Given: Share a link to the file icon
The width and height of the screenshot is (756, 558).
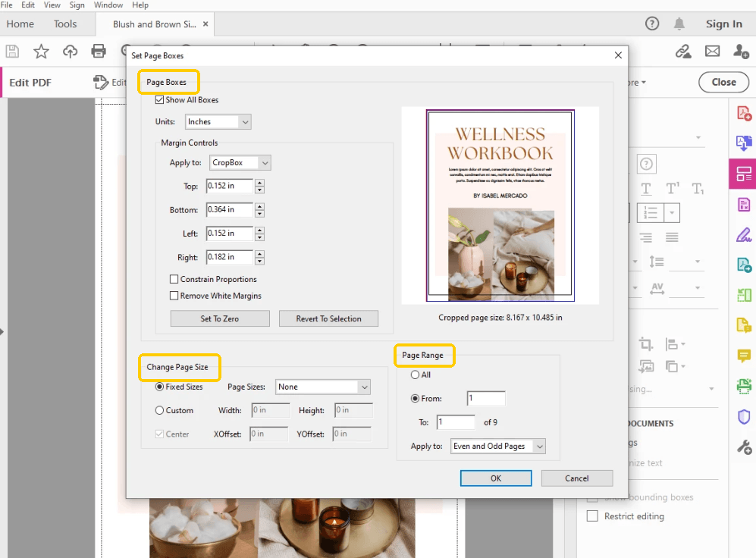Looking at the screenshot, I should (683, 51).
